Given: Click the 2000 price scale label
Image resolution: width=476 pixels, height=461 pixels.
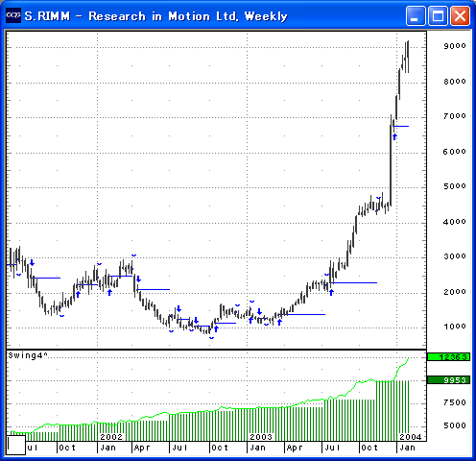Looking at the screenshot, I should 455,292.
